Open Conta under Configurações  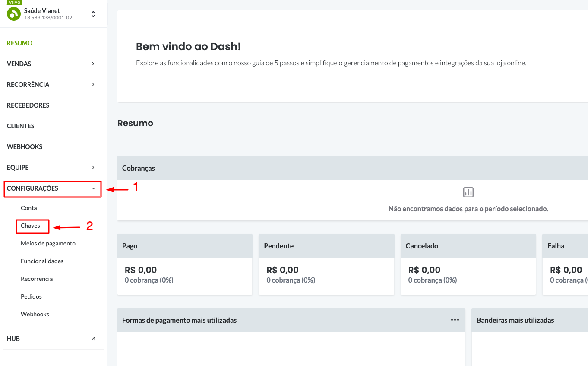[x=29, y=208]
